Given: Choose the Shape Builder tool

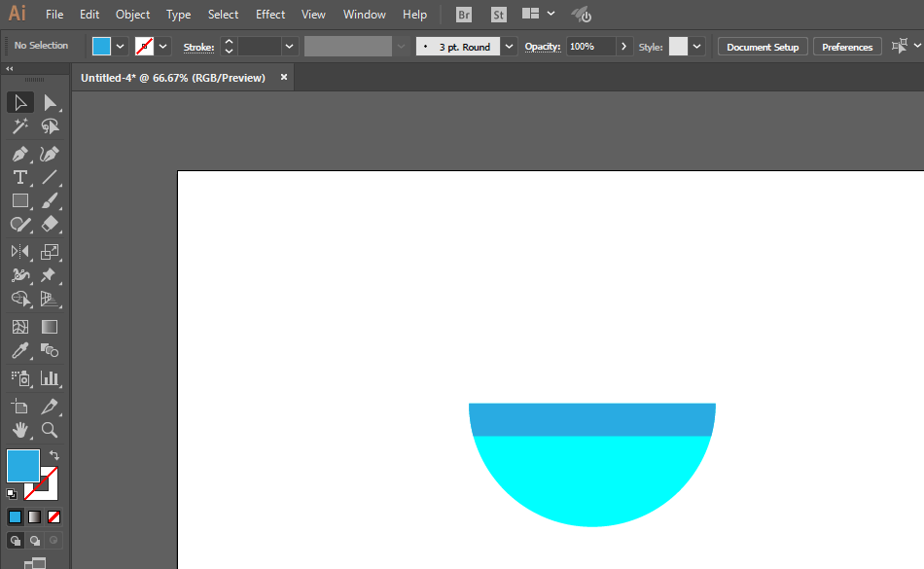Looking at the screenshot, I should [20, 299].
